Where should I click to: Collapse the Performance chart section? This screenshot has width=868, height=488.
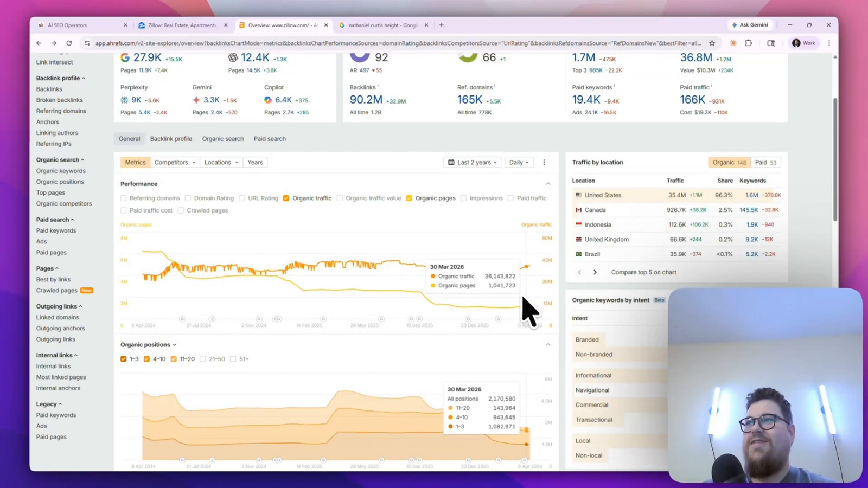click(x=548, y=184)
